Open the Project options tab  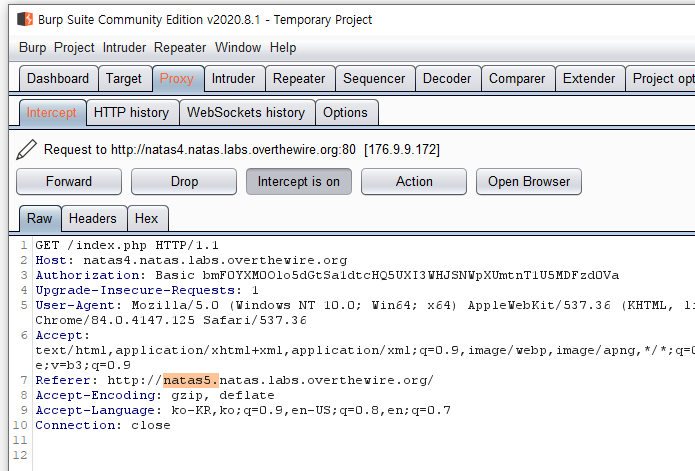[662, 78]
